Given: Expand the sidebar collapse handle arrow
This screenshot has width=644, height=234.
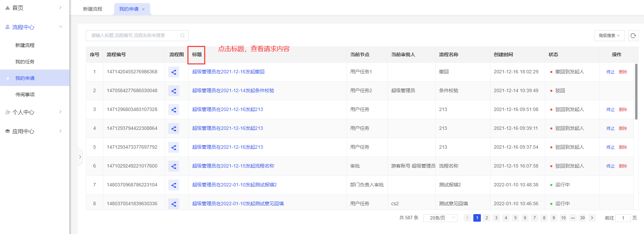Looking at the screenshot, I should coord(80,157).
